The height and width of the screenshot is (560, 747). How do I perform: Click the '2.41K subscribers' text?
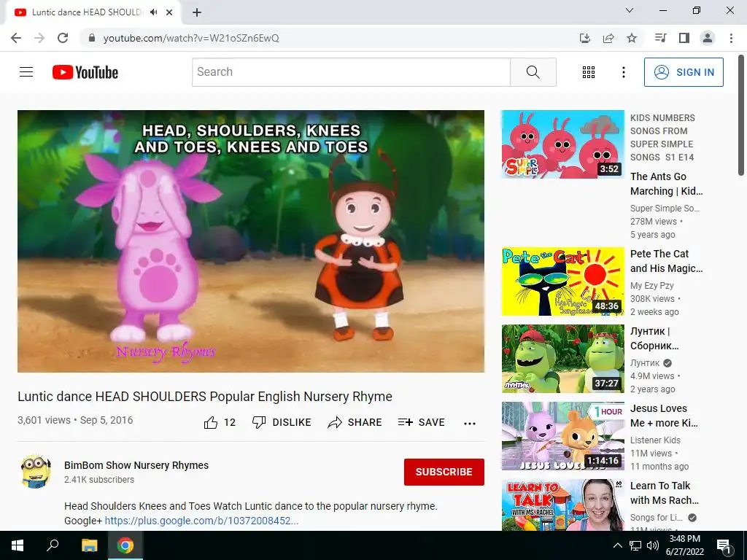click(x=99, y=480)
